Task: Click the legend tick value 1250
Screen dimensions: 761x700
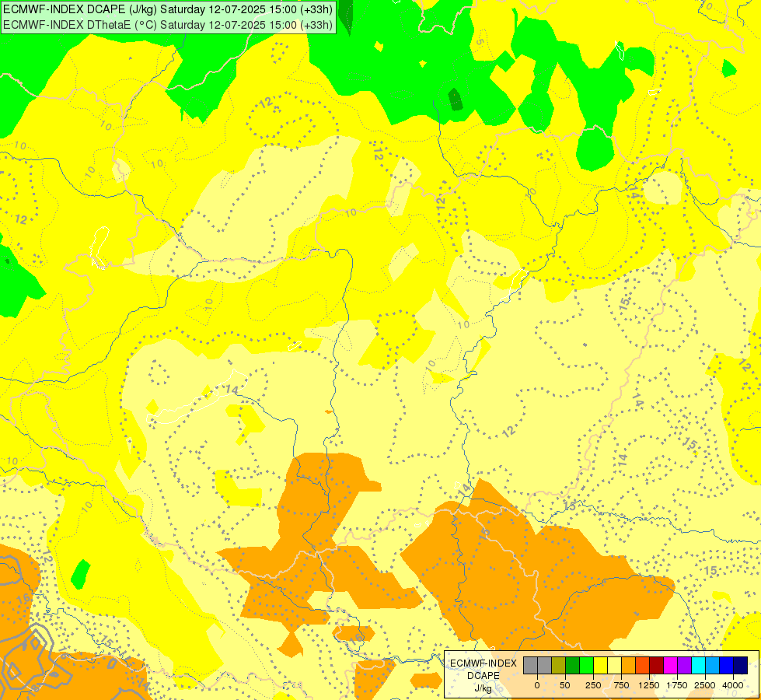Action: click(x=649, y=685)
